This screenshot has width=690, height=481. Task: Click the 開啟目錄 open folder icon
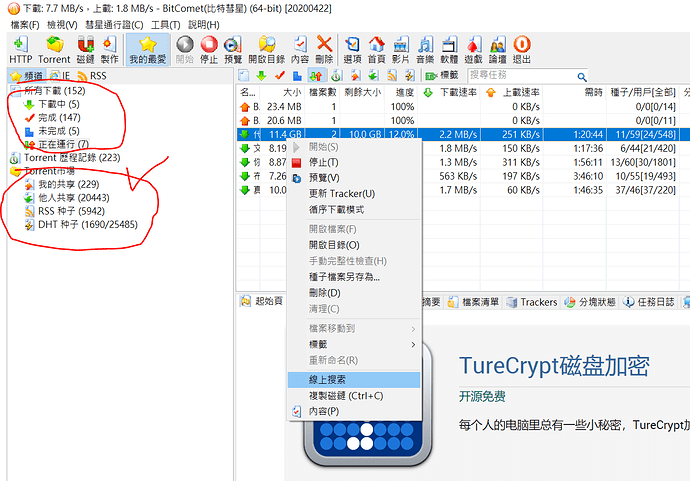[267, 50]
